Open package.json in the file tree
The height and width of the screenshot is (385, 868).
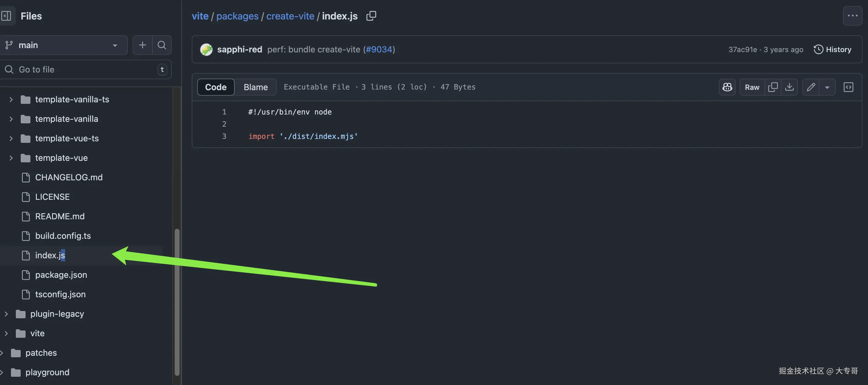coord(61,275)
